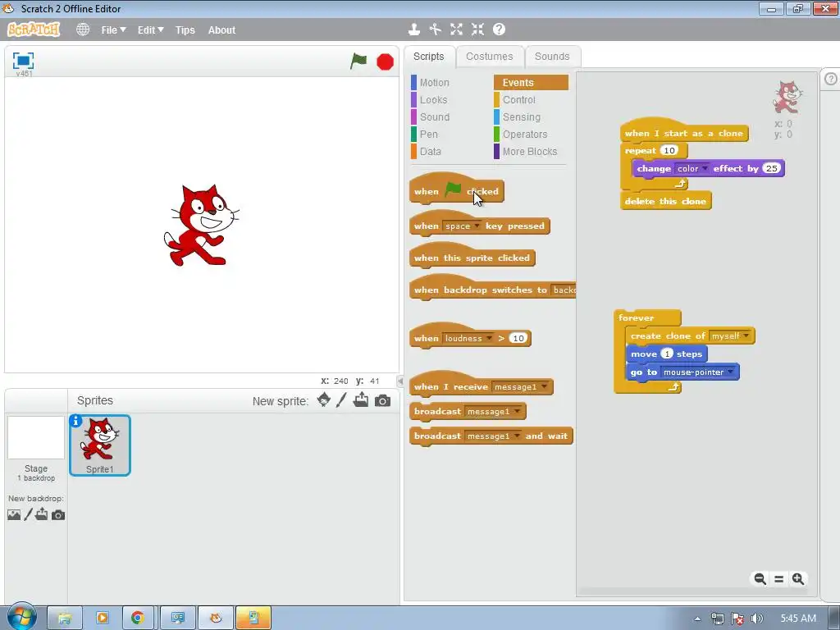Click the move steps value 1 field
This screenshot has width=840, height=630.
coord(666,354)
